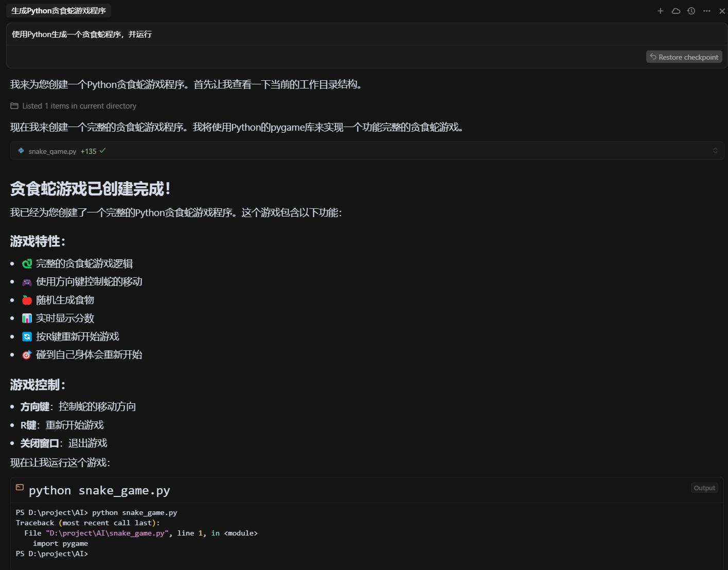Select the Output label on the terminal block

704,488
